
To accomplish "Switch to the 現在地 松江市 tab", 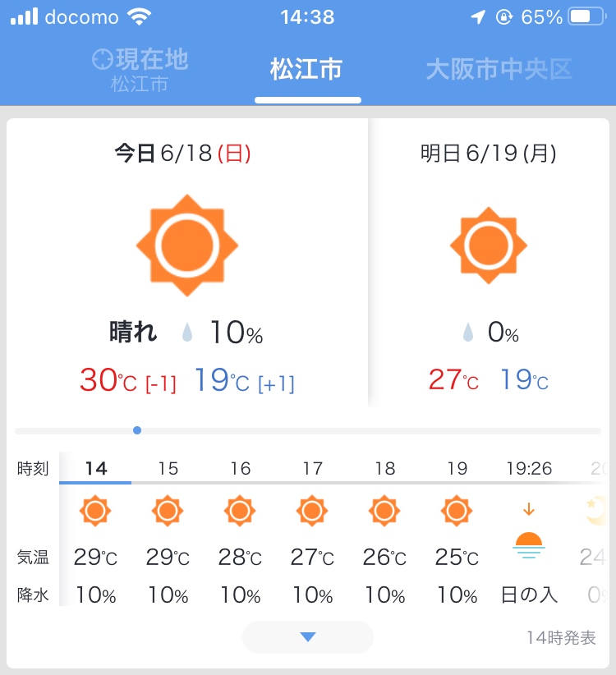I will click(x=140, y=70).
